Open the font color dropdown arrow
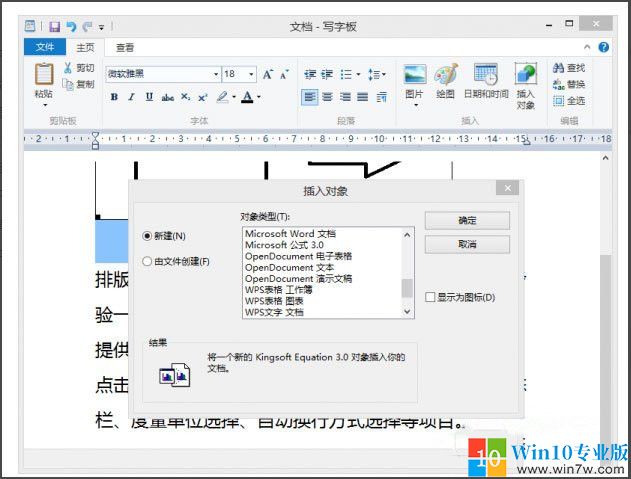 click(259, 97)
